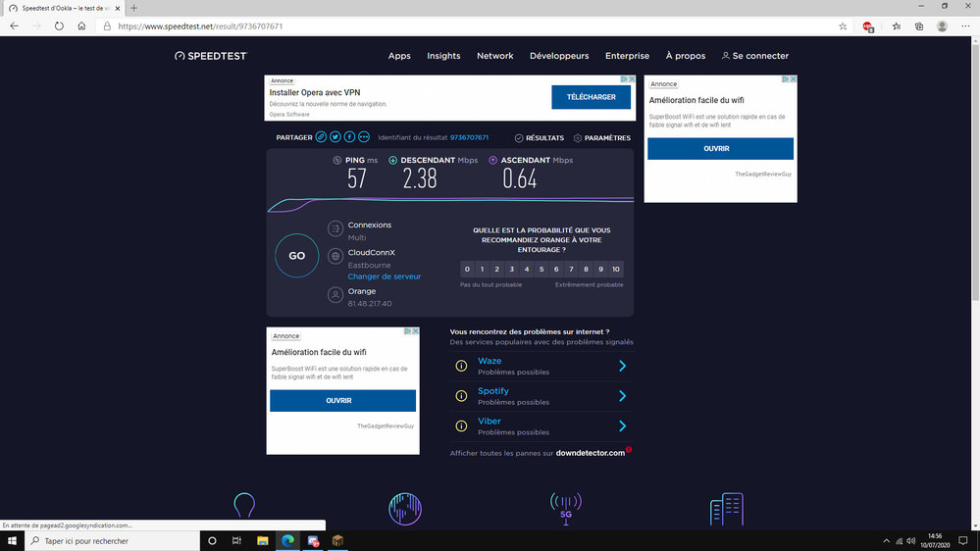Click the 5G antenna icon
The image size is (980, 551).
(566, 509)
